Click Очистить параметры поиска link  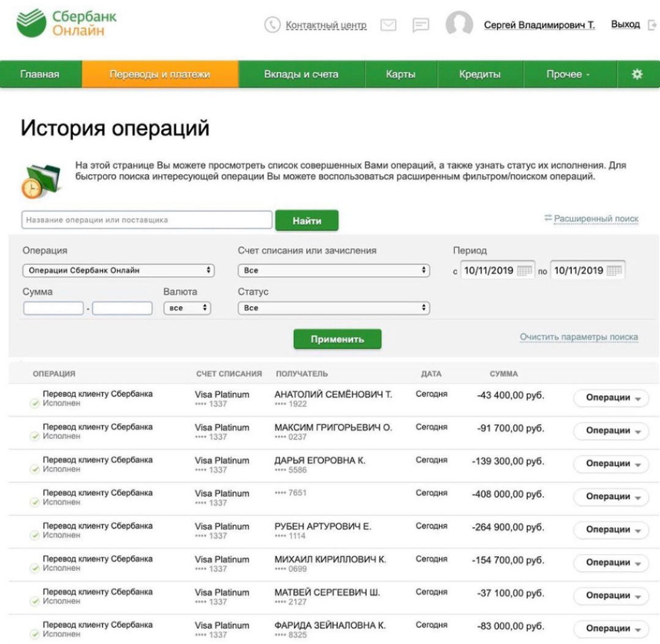click(577, 336)
